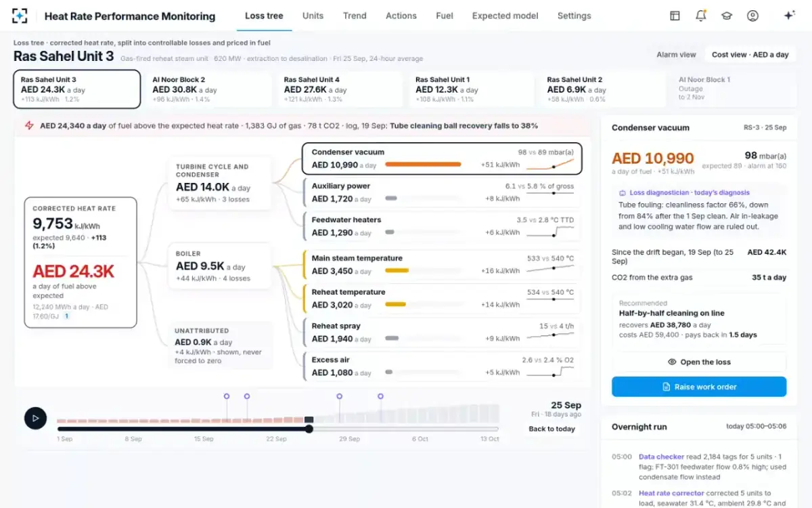Click the red lightning alert icon
Viewport: 812px width, 508px height.
[x=29, y=125]
